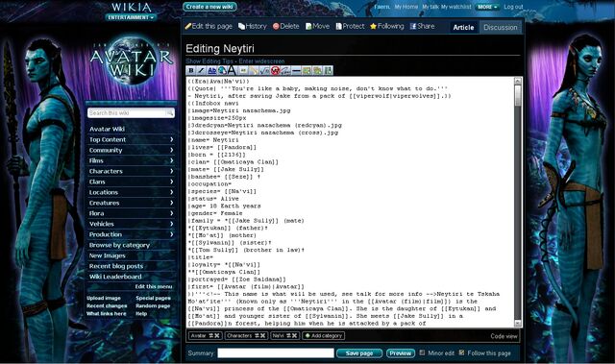Click the Following star action
This screenshot has height=364, width=615.
[x=386, y=26]
